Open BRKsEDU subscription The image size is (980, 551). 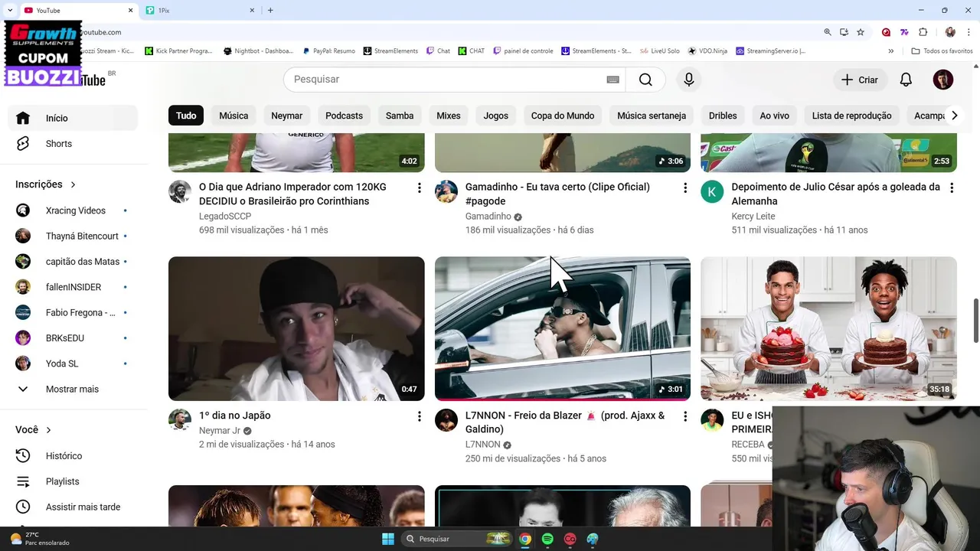point(73,338)
